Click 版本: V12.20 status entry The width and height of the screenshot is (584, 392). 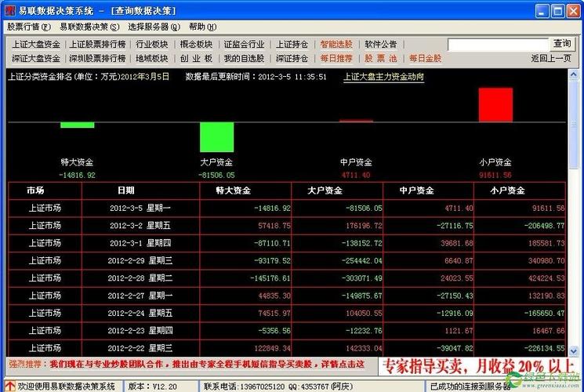pyautogui.click(x=153, y=387)
